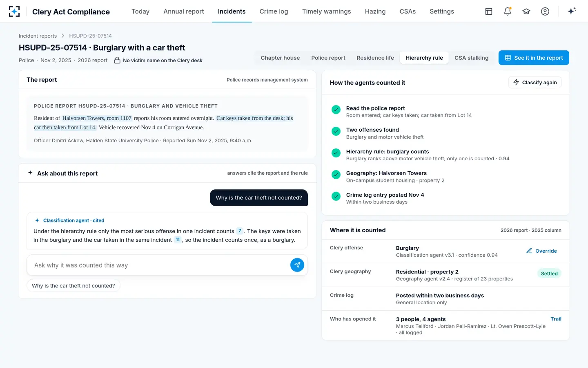The width and height of the screenshot is (588, 368).
Task: Click the highlighted Halvorsen Towers, room 1107 text
Action: pyautogui.click(x=97, y=118)
